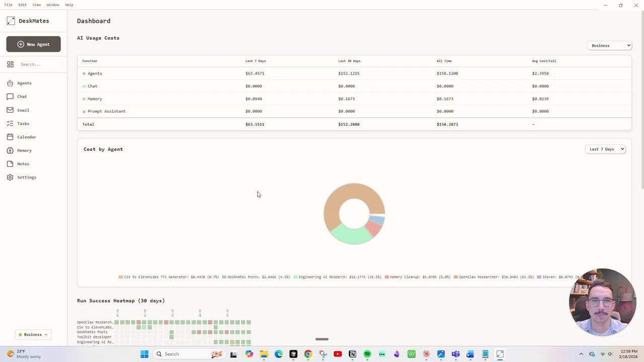Click the sidebar Search field
Viewport: 644px width, 362px height.
click(x=39, y=64)
